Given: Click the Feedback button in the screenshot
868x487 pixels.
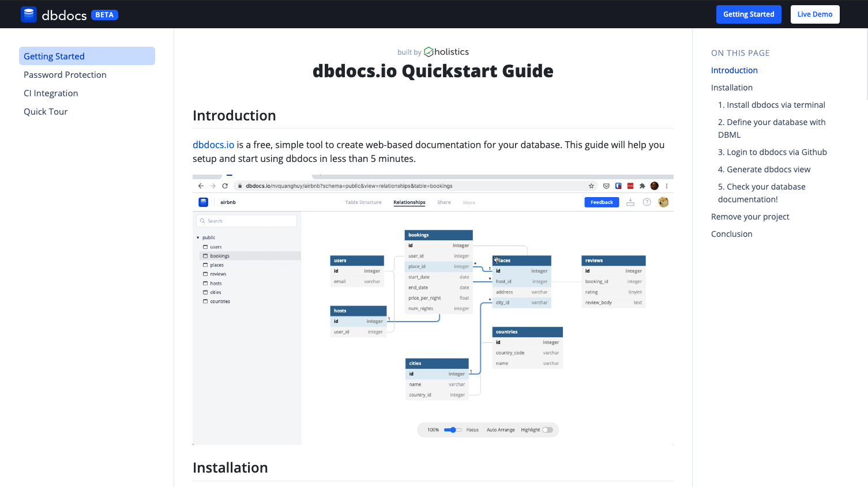Looking at the screenshot, I should pos(602,202).
